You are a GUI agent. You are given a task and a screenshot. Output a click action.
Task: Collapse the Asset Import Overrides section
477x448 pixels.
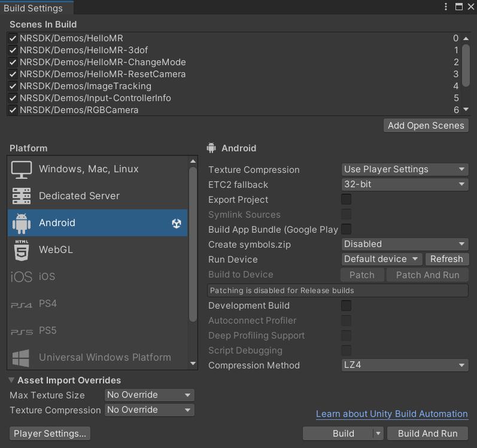coord(12,380)
